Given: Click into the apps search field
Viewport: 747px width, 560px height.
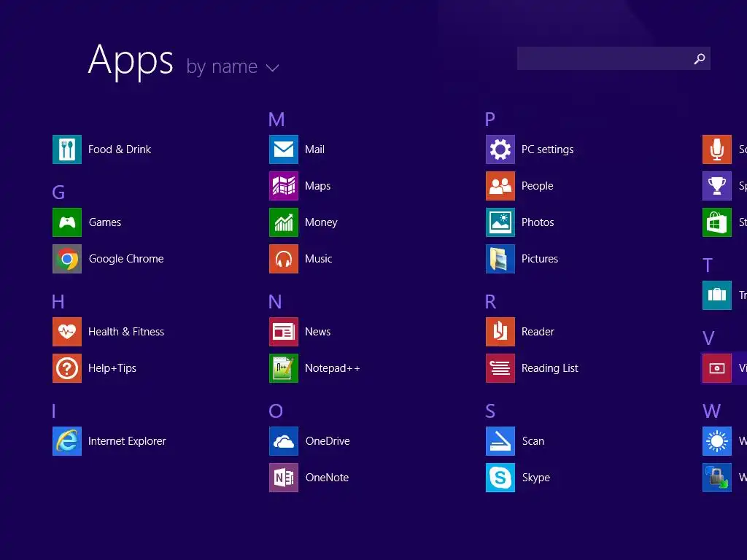Looking at the screenshot, I should [x=614, y=58].
